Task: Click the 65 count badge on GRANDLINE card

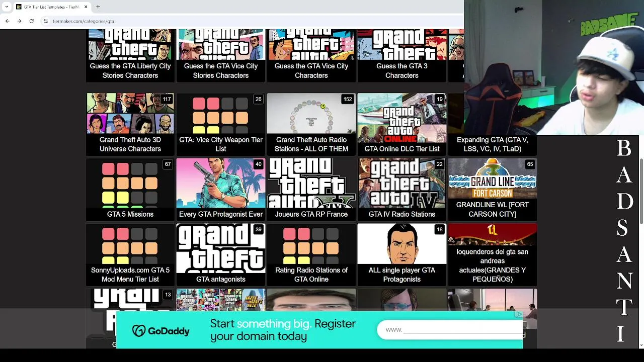Action: click(x=530, y=164)
